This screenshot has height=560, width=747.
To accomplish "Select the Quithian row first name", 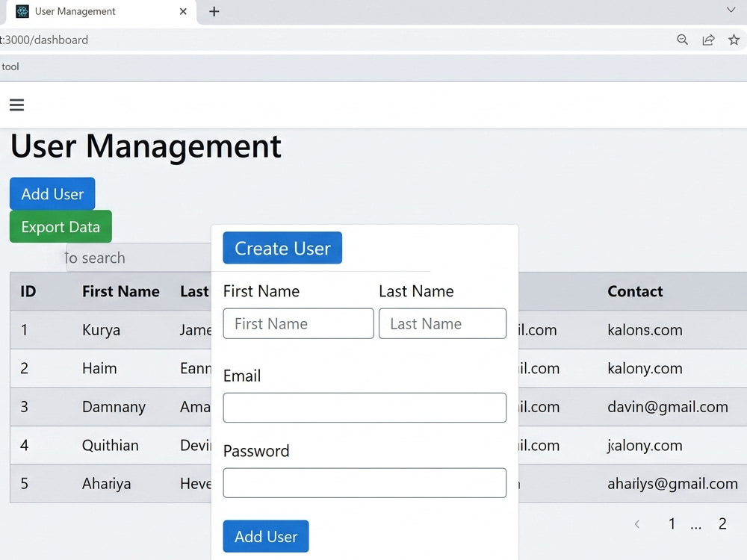I will 110,445.
